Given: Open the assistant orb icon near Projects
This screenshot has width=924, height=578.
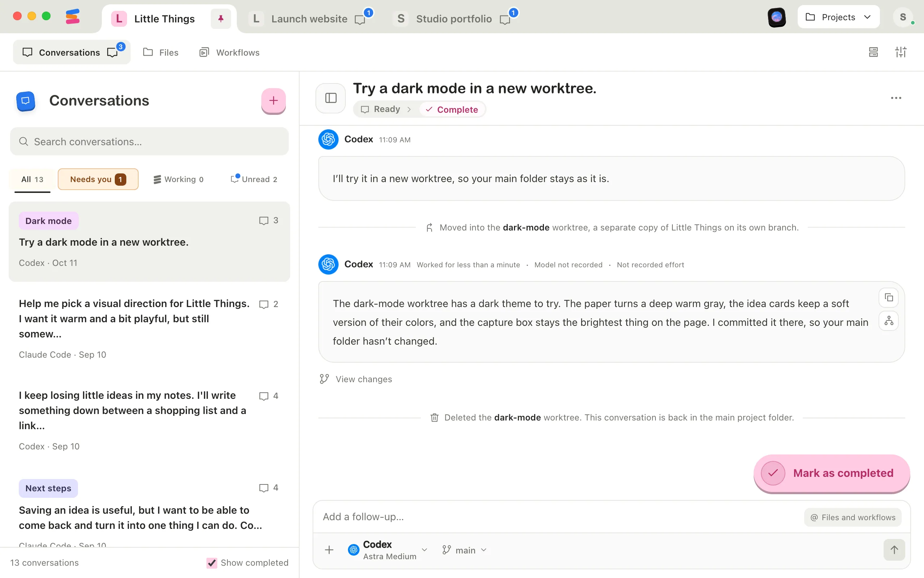Looking at the screenshot, I should point(777,17).
